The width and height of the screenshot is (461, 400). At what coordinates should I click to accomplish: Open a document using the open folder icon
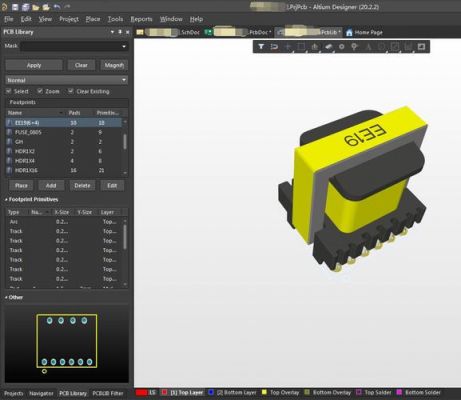[x=36, y=7]
